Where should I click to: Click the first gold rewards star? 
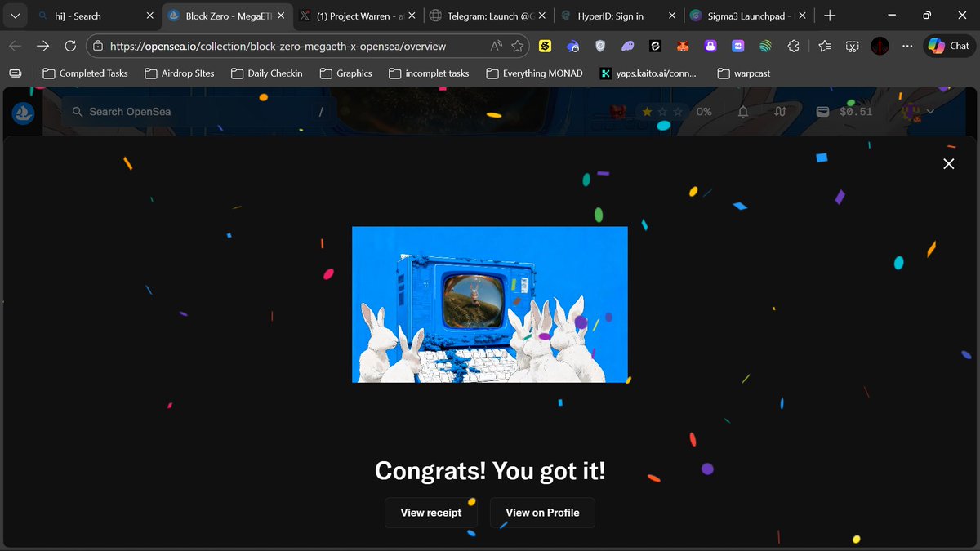pyautogui.click(x=647, y=112)
